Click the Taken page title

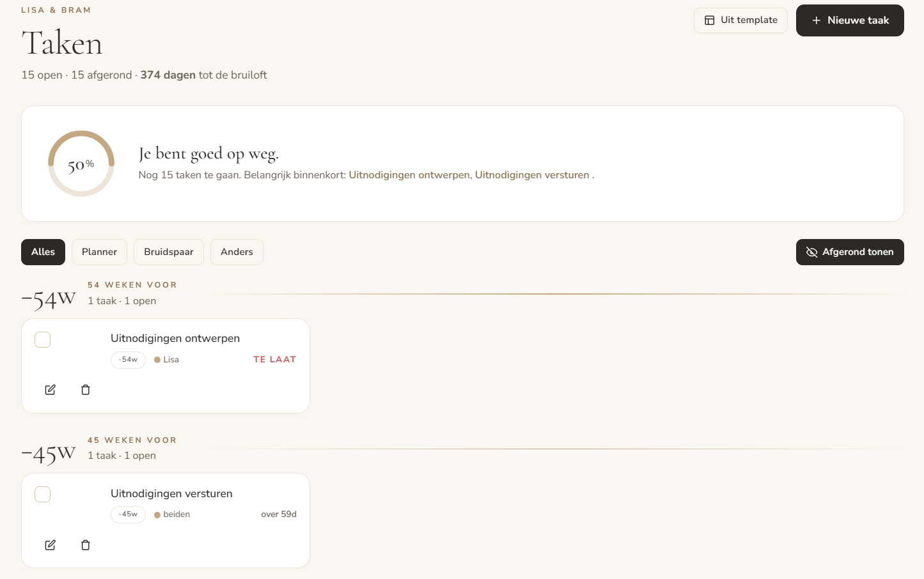coord(62,43)
